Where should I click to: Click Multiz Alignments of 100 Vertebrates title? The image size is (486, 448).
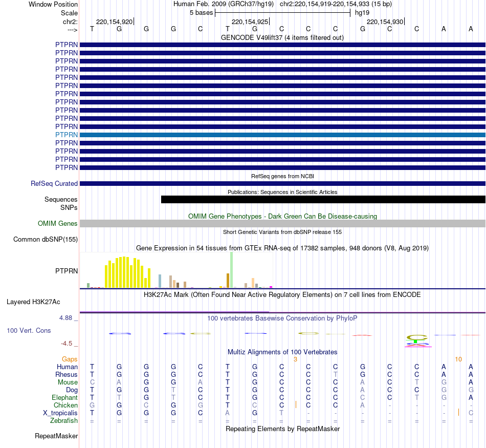pos(282,352)
